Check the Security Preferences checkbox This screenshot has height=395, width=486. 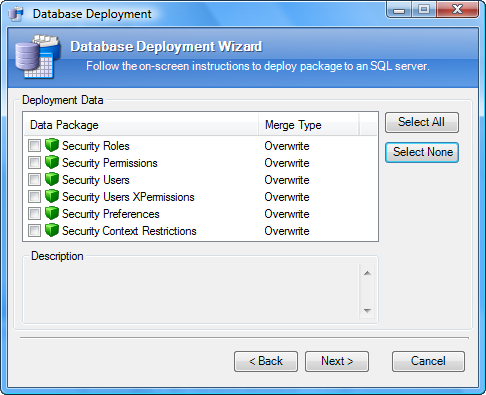34,214
